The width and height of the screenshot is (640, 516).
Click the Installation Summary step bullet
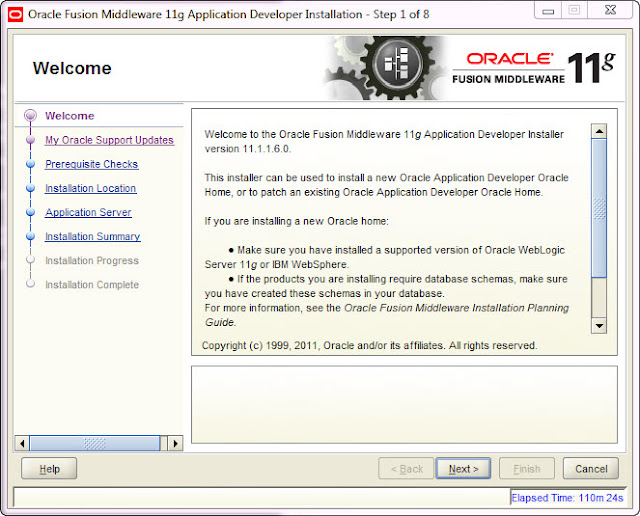30,236
